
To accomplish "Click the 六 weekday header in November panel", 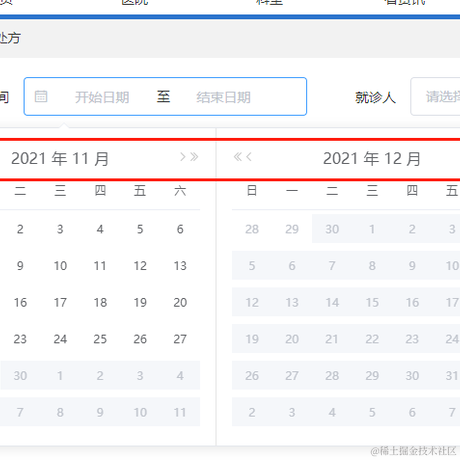I will tap(180, 191).
